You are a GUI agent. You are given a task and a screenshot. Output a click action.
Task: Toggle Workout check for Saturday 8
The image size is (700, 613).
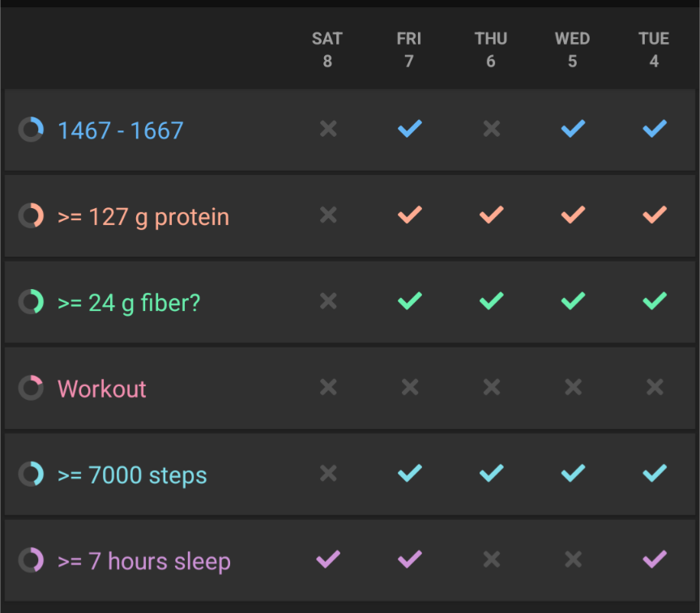point(327,388)
